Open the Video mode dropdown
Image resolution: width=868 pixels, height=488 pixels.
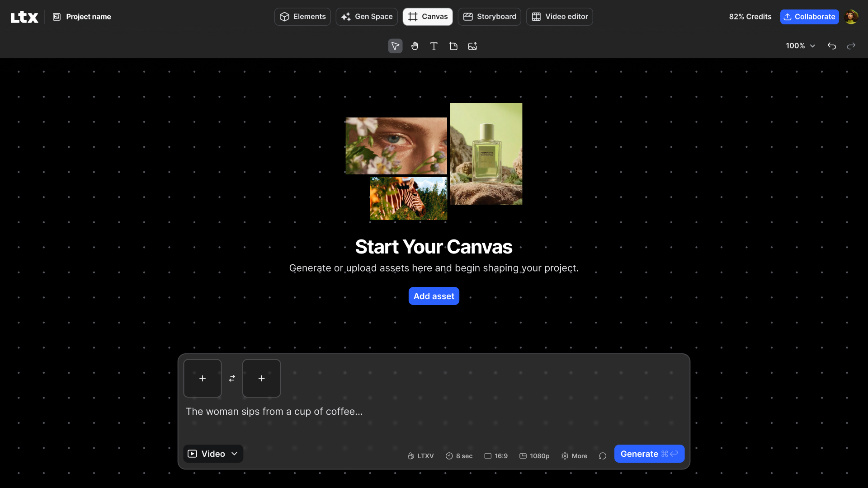[x=213, y=454]
